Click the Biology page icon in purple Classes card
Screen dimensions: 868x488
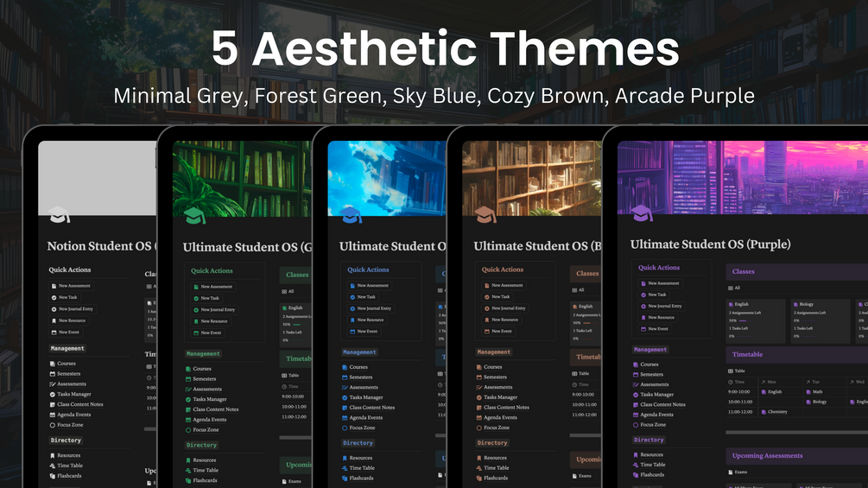click(796, 304)
